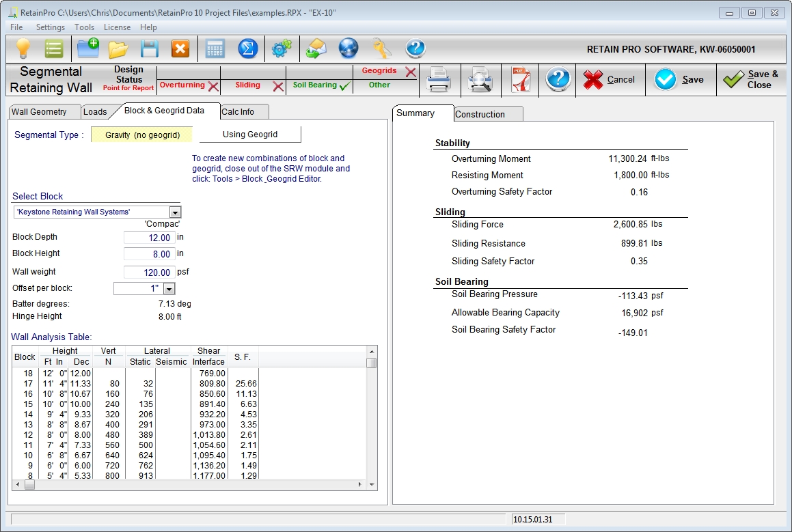Viewport: 792px width, 532px height.
Task: Select Gravity (no geogrid) segmental type
Action: click(x=142, y=135)
